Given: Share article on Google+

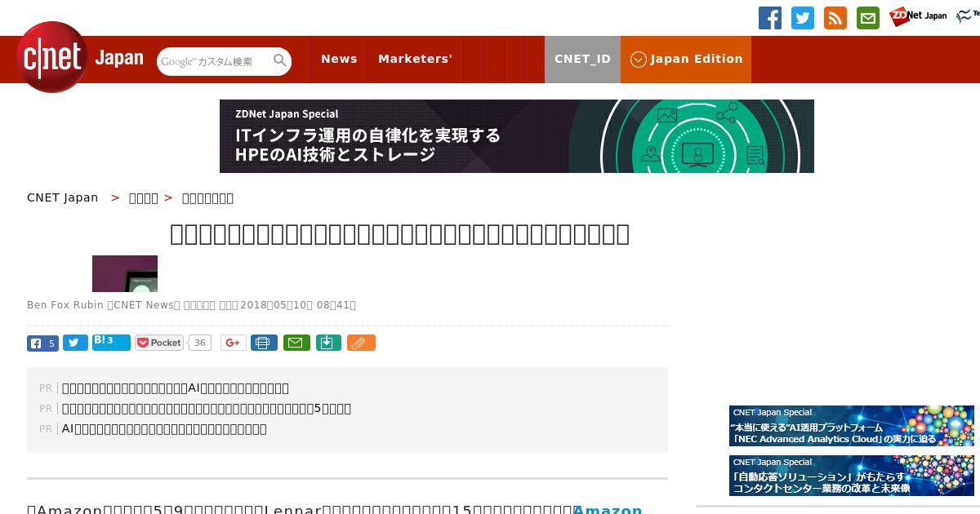Looking at the screenshot, I should (x=234, y=343).
